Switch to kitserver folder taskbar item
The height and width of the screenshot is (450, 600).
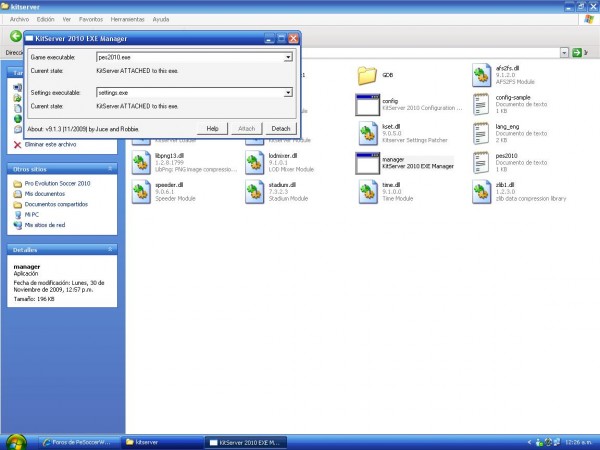[x=162, y=442]
